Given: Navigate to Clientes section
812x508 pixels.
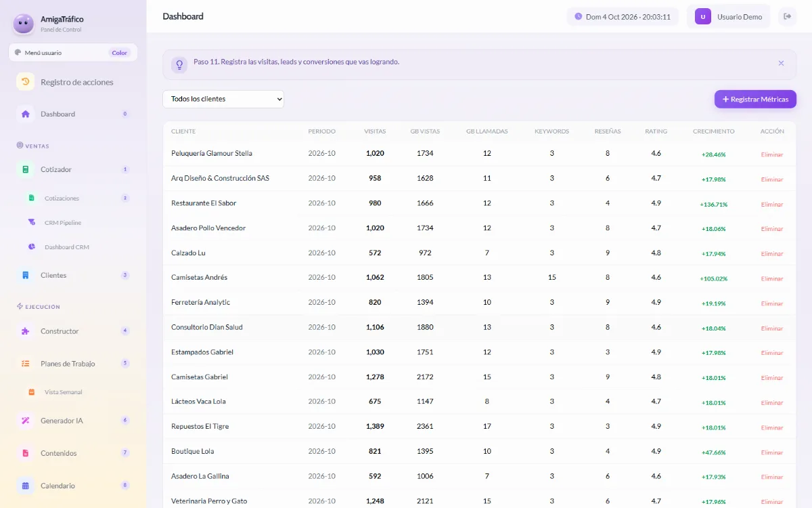Looking at the screenshot, I should click(73, 275).
